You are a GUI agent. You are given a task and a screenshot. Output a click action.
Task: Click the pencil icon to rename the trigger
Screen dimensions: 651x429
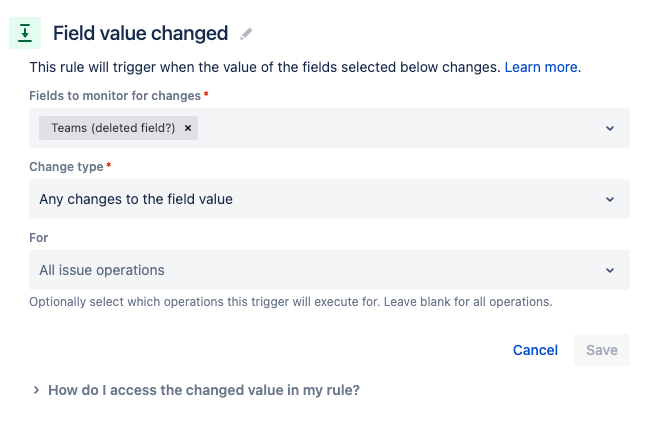(246, 34)
